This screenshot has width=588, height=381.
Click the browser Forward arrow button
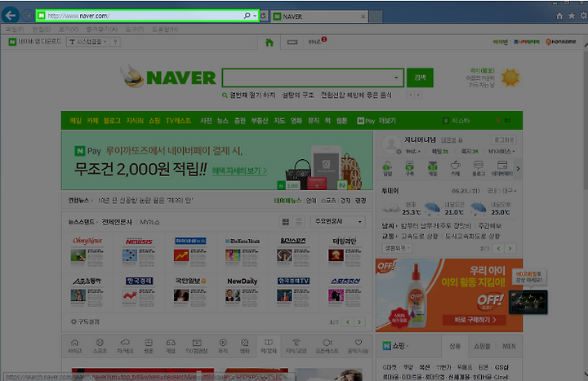(27, 16)
